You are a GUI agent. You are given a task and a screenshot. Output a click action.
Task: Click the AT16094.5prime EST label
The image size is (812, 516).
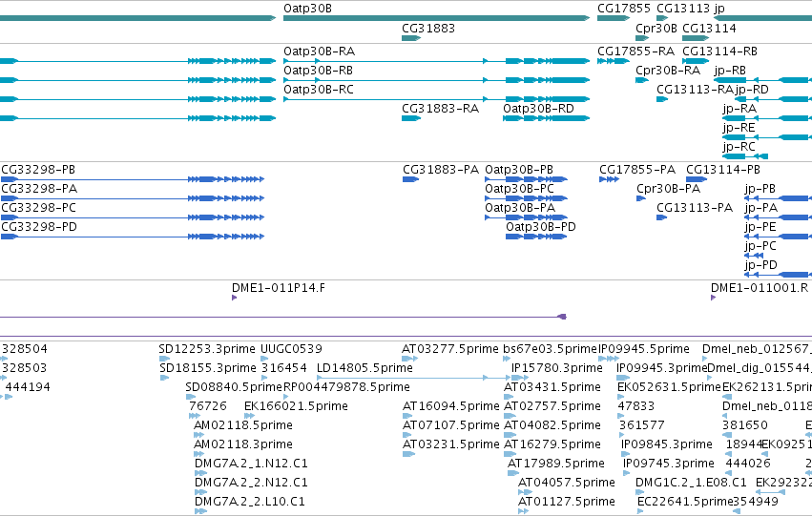coord(451,407)
